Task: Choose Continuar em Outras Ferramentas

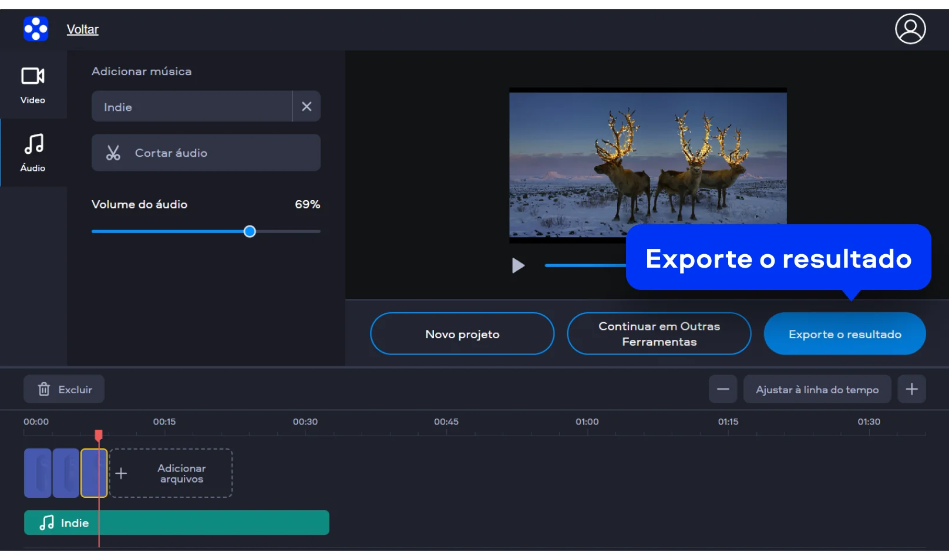Action: pyautogui.click(x=658, y=333)
